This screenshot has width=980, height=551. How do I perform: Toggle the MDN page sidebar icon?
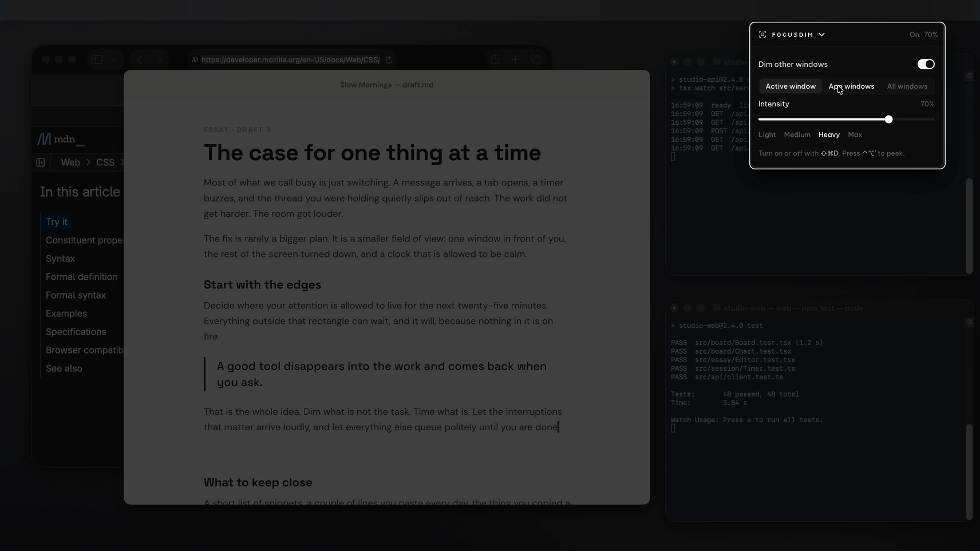click(41, 162)
